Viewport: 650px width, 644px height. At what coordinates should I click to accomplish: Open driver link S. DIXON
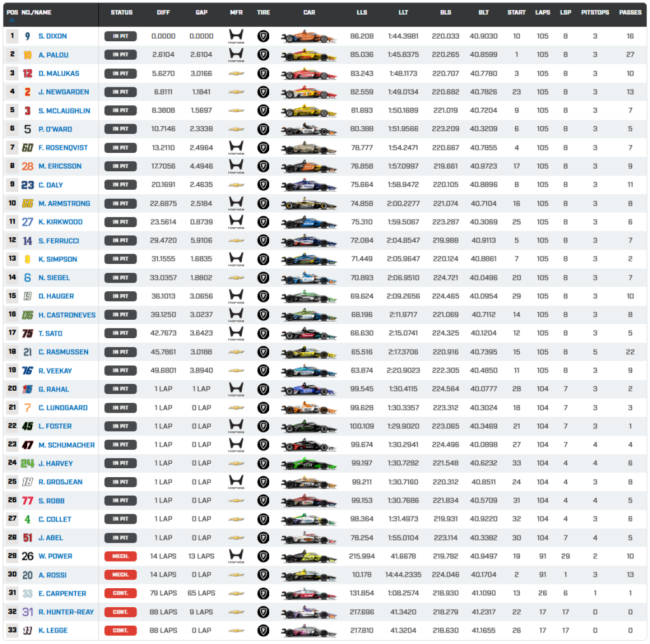53,36
